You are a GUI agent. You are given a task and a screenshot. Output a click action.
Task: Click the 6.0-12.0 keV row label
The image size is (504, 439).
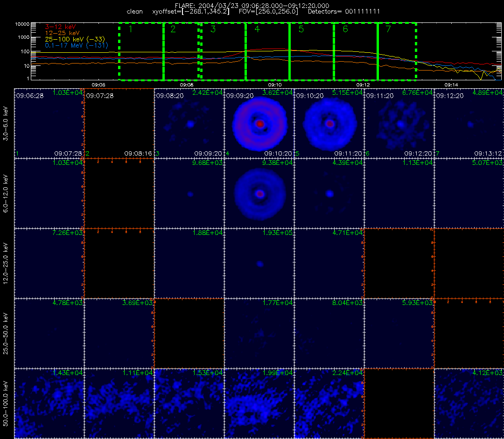[6, 194]
